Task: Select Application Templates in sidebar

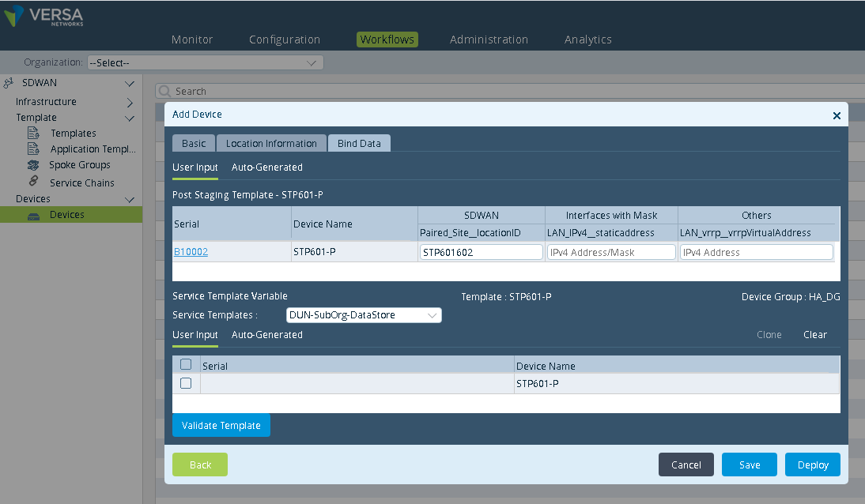Action: coord(93,149)
